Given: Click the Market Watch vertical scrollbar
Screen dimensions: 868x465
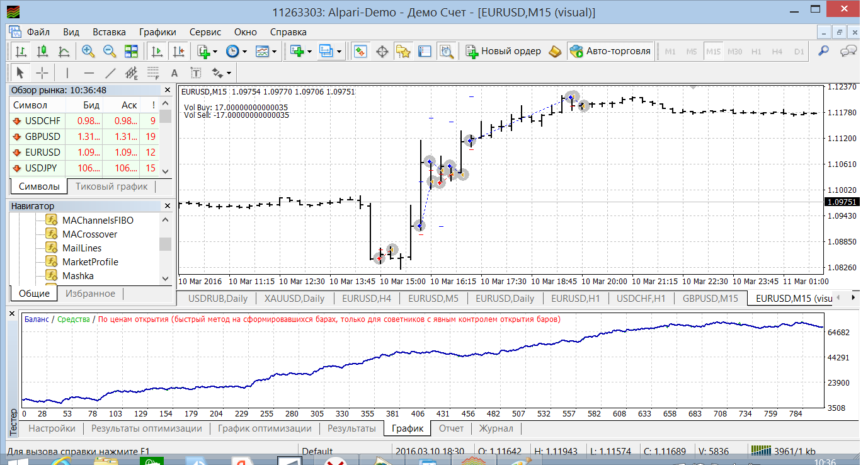Looking at the screenshot, I should tap(166, 139).
